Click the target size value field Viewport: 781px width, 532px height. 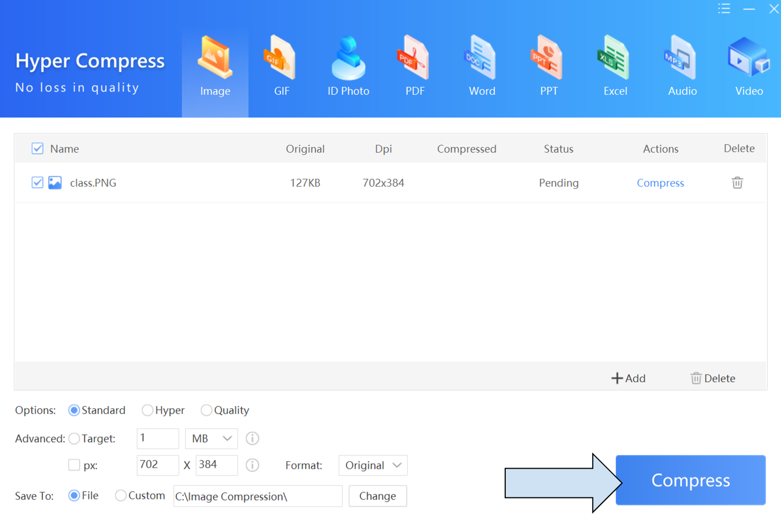tap(158, 438)
